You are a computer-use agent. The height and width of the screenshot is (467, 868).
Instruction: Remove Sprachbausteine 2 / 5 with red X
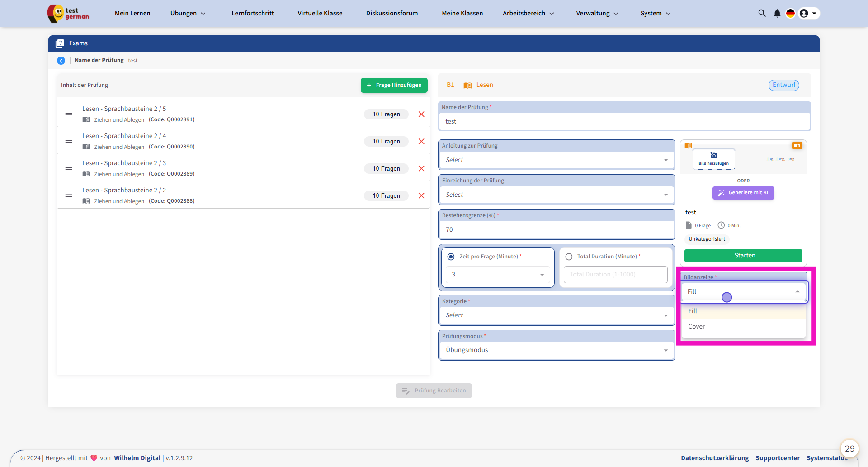tap(421, 114)
